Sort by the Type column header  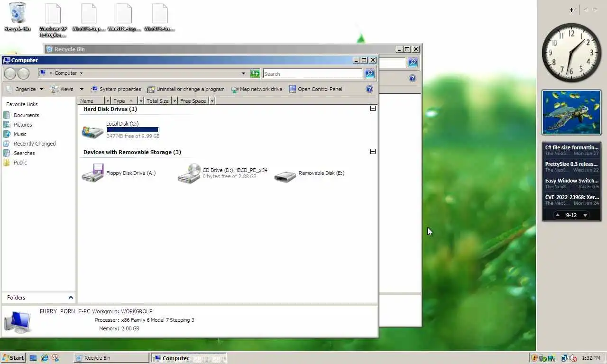pyautogui.click(x=124, y=101)
